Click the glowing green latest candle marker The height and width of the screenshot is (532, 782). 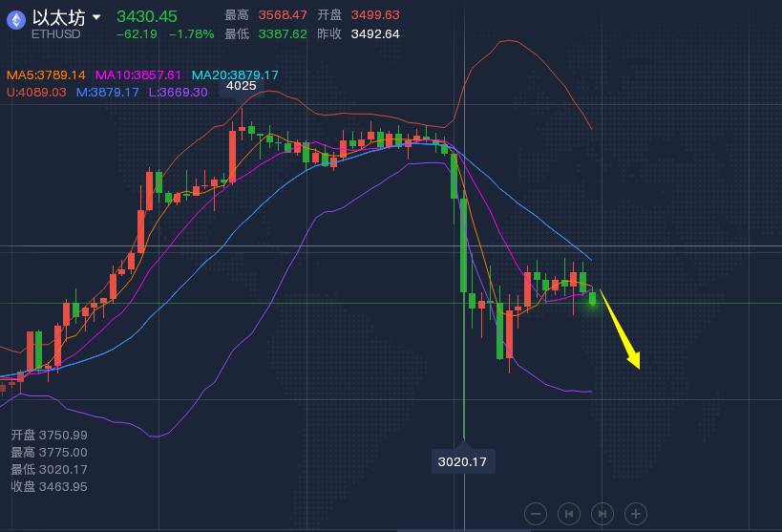593,299
